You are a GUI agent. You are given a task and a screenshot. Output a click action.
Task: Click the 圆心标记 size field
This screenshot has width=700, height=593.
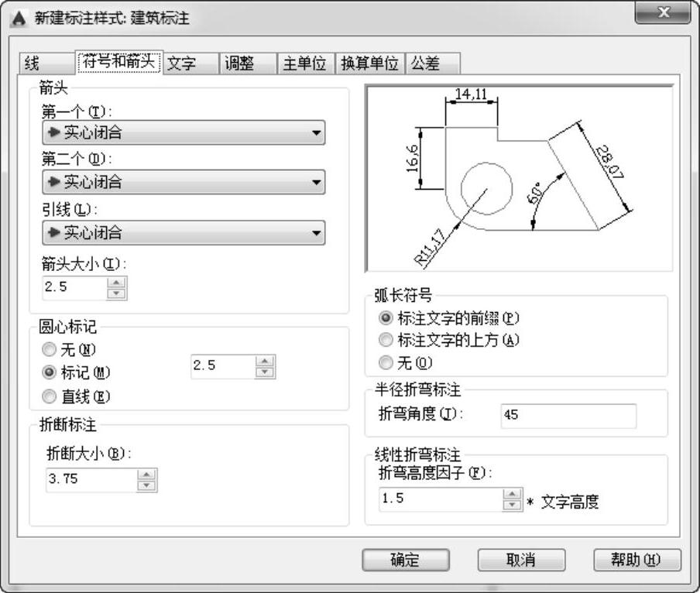223,367
